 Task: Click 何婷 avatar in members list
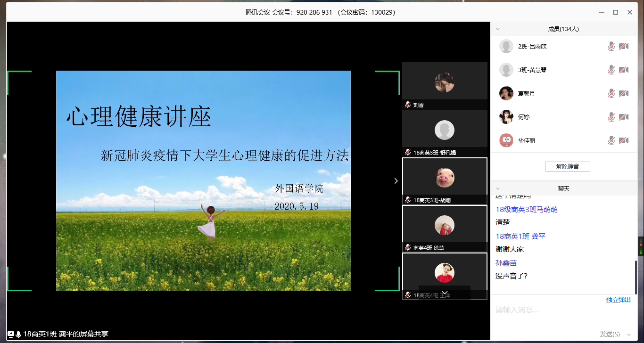click(x=506, y=116)
